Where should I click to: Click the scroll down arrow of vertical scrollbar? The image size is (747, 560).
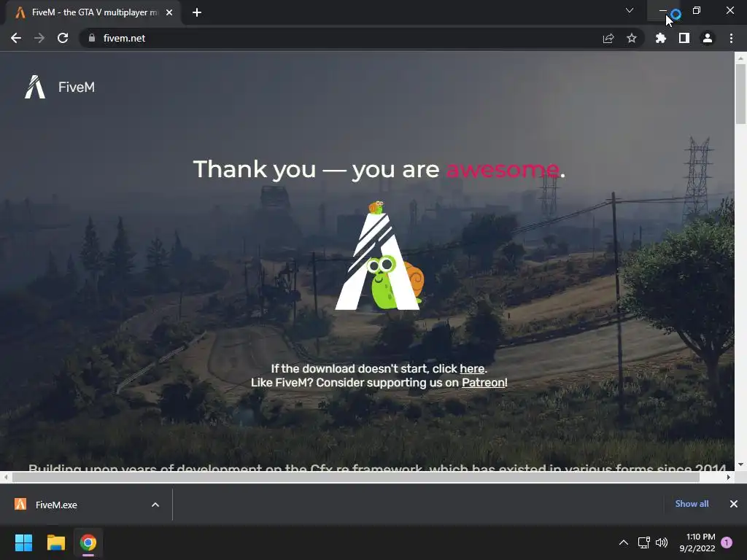[740, 464]
